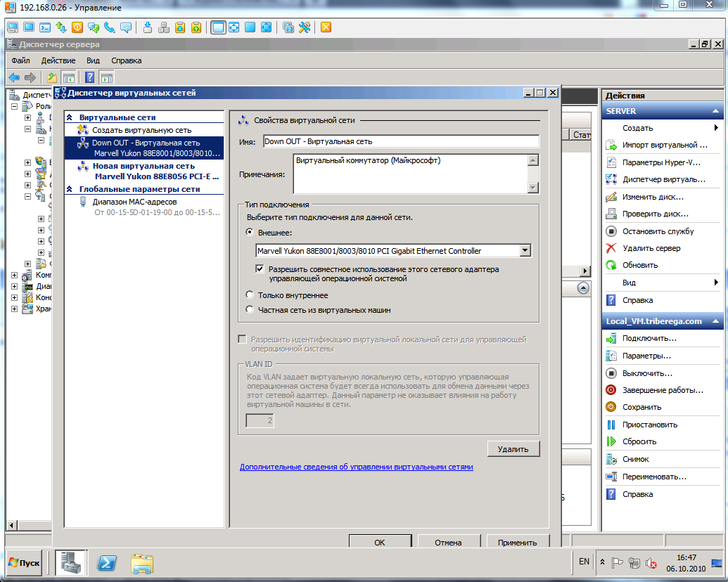Expand the Storage tree node in Server Manager
Image resolution: width=728 pixels, height=582 pixels.
point(14,309)
